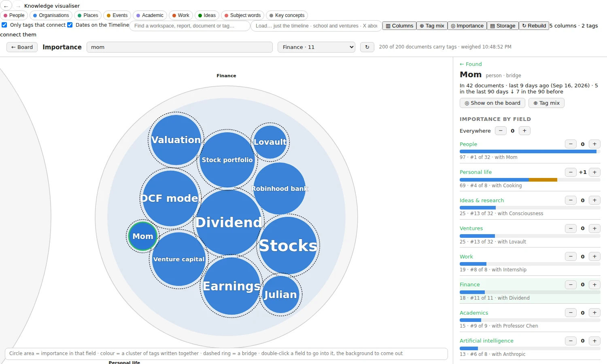Open the Finance · 11 field dropdown
This screenshot has height=364, width=607.
316,47
